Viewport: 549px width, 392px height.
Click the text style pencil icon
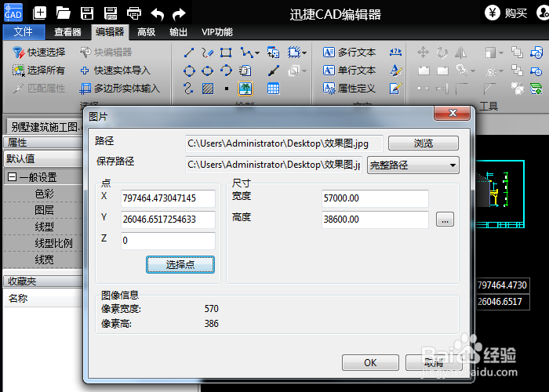point(395,71)
